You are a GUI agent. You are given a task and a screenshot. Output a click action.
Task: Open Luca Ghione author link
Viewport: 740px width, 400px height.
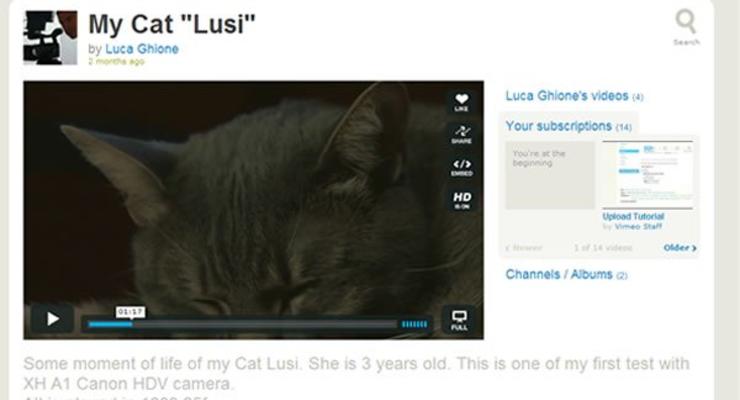click(x=142, y=49)
